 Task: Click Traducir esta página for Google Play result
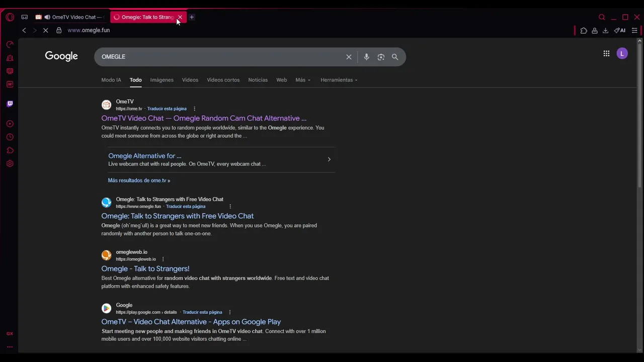tap(202, 312)
